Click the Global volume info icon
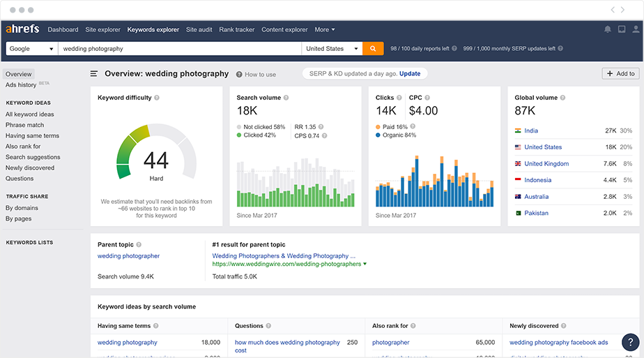The height and width of the screenshot is (358, 644). coord(563,98)
